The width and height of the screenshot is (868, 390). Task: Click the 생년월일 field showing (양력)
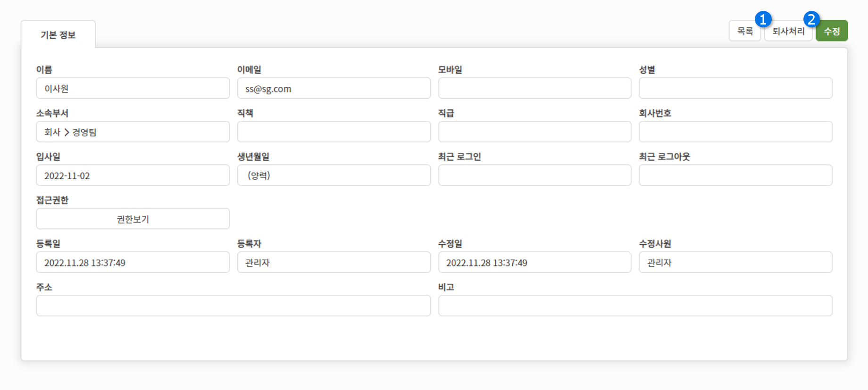(334, 175)
